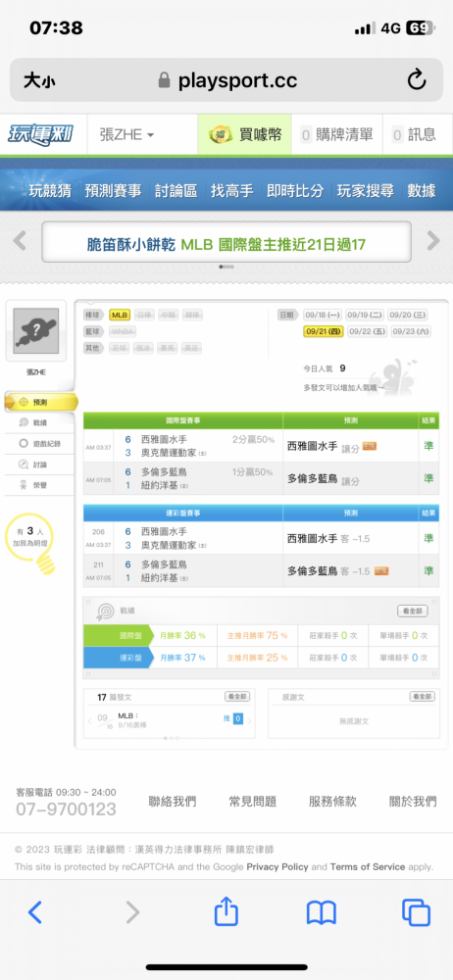453x980 pixels.
Task: Open the 買噱幣 coin purchase button
Action: pyautogui.click(x=245, y=134)
